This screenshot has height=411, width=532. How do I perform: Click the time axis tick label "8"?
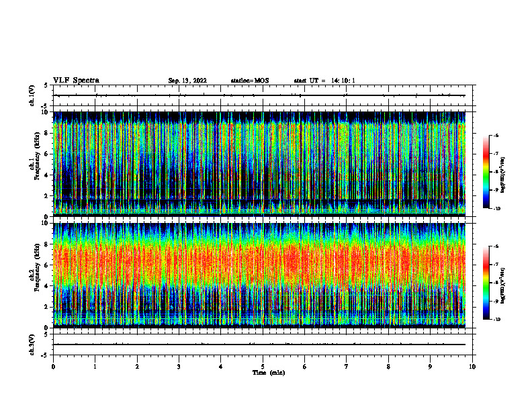[x=388, y=367]
